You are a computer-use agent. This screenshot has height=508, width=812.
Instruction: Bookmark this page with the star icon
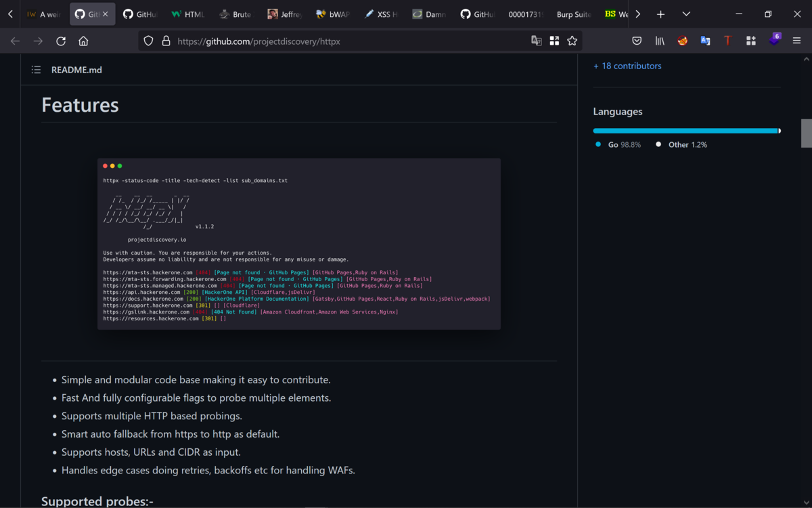coord(572,41)
